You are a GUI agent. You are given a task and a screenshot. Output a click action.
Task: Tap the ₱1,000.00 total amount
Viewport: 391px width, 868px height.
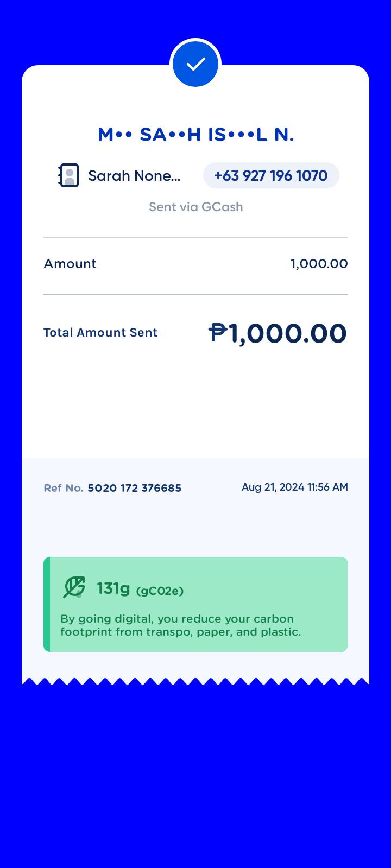click(278, 333)
